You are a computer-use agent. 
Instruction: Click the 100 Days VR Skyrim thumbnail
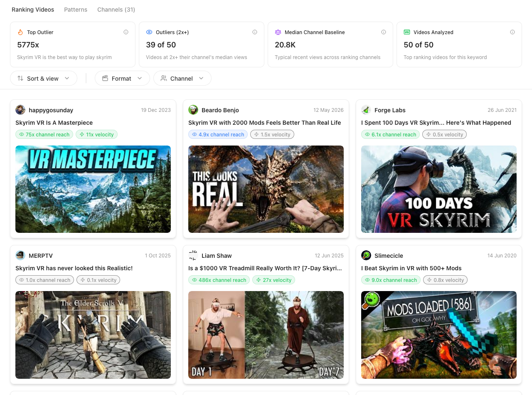[x=439, y=189]
